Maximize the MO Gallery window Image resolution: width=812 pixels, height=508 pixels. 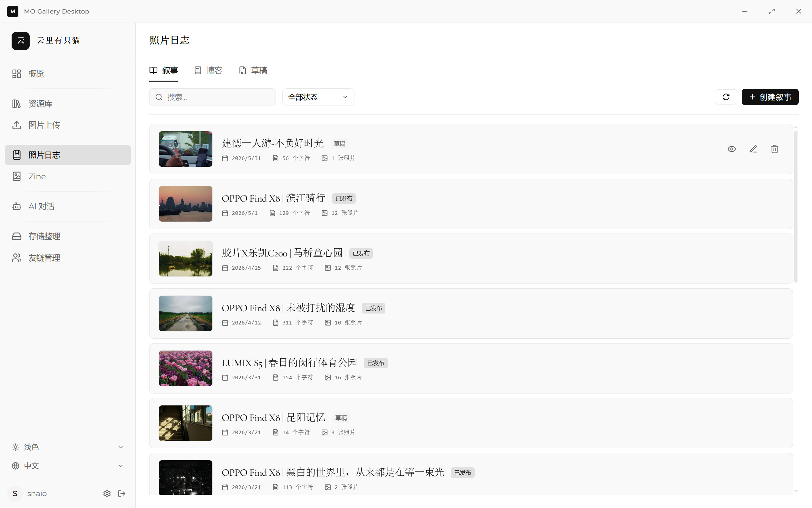point(772,11)
